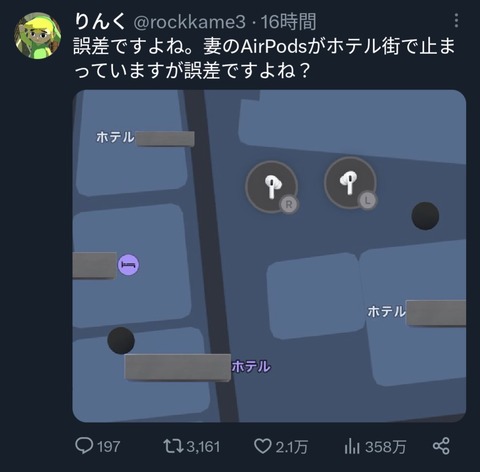Screen dimensions: 480x472
Task: Tap the left AirPod marker labeled L
Action: click(x=350, y=183)
